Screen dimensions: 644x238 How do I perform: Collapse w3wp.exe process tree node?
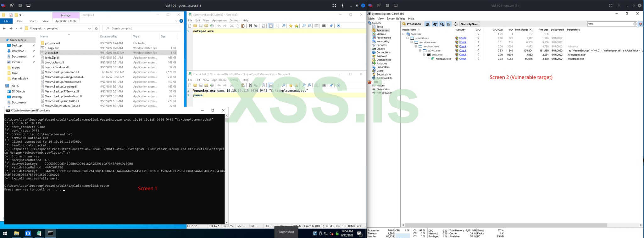click(420, 50)
